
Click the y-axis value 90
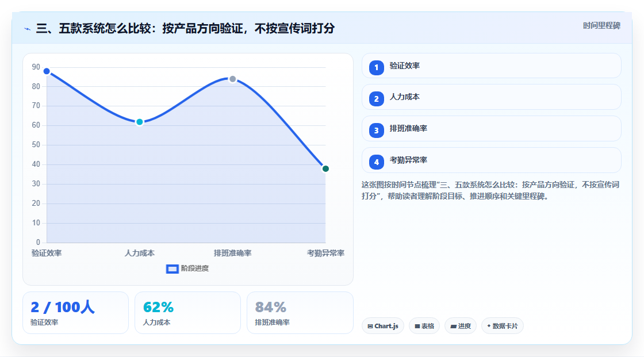coord(36,67)
